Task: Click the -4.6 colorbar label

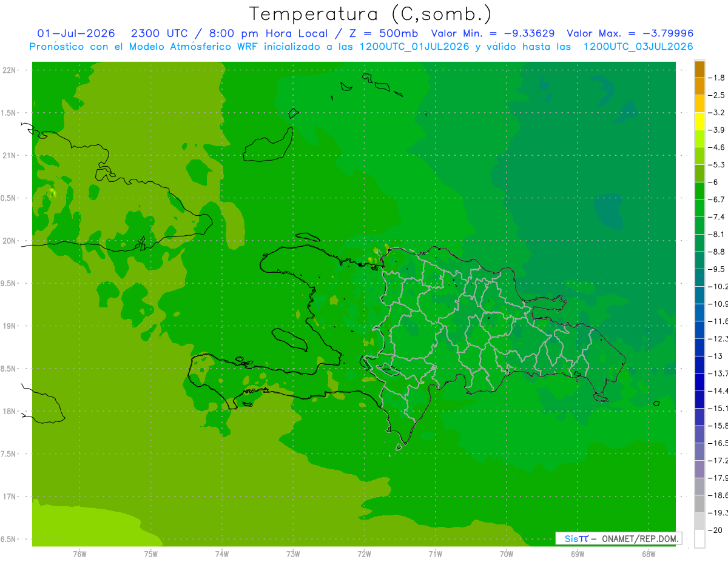Action: click(717, 147)
